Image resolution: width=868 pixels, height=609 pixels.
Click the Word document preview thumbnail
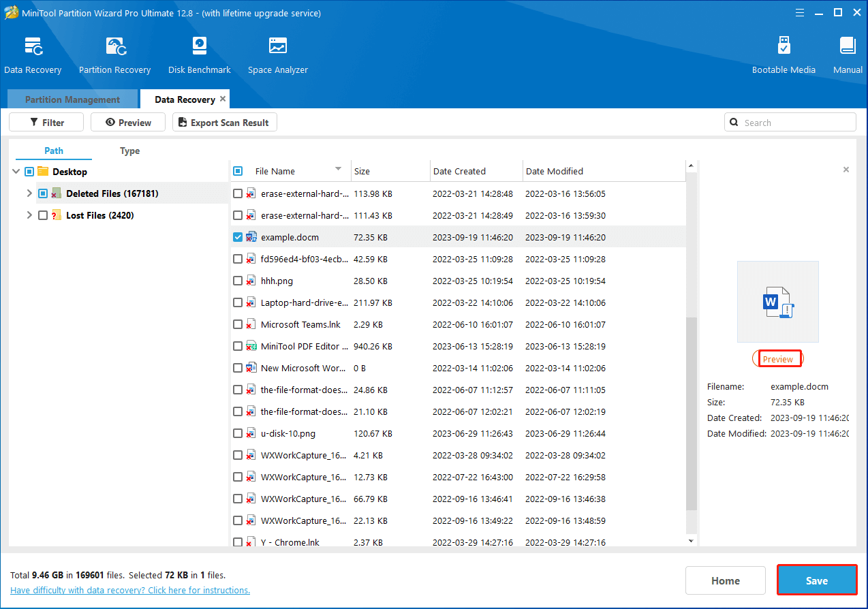778,302
